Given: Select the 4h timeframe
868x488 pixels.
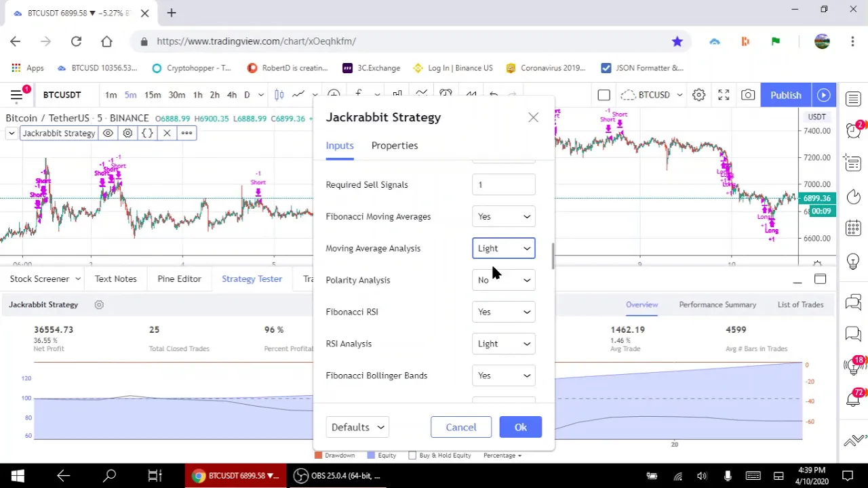Looking at the screenshot, I should tap(232, 95).
